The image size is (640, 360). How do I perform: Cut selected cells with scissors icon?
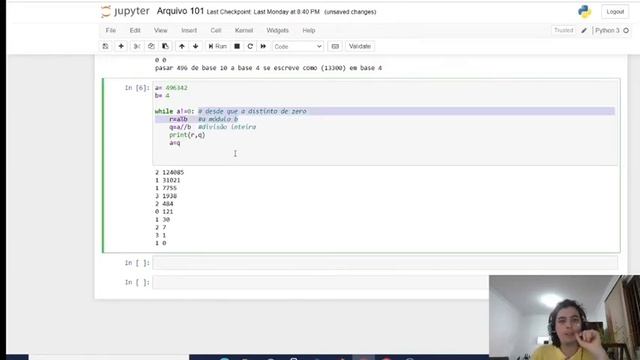tap(137, 46)
